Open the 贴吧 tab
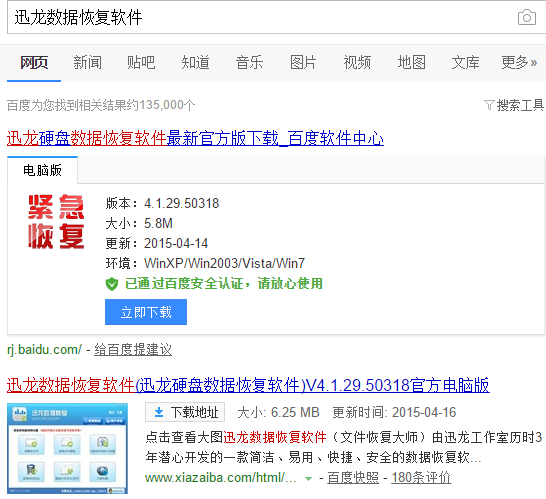Image resolution: width=546 pixels, height=499 pixels. point(141,63)
